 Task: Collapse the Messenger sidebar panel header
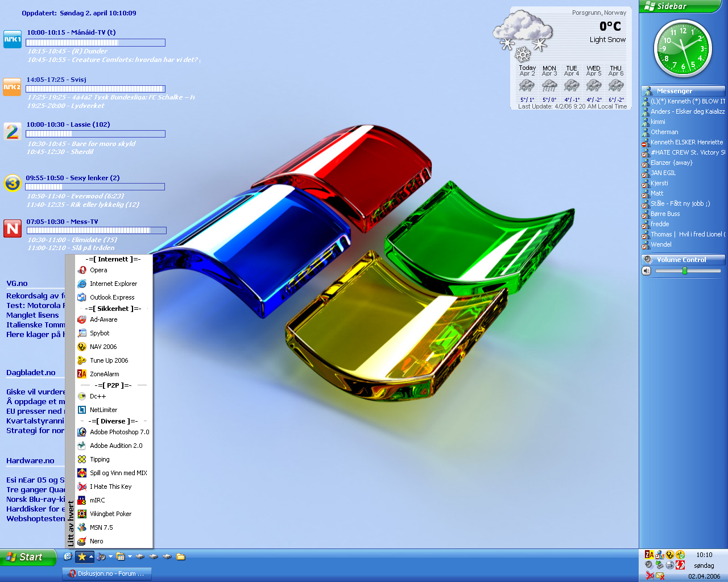point(683,91)
